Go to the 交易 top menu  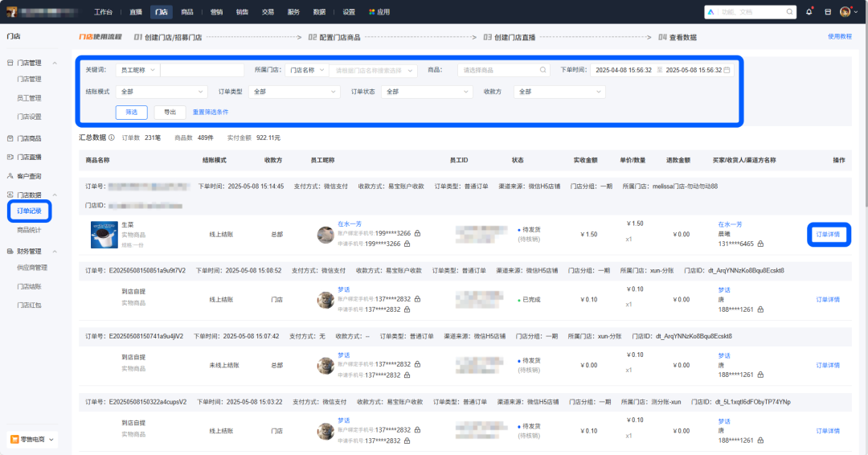click(x=268, y=11)
